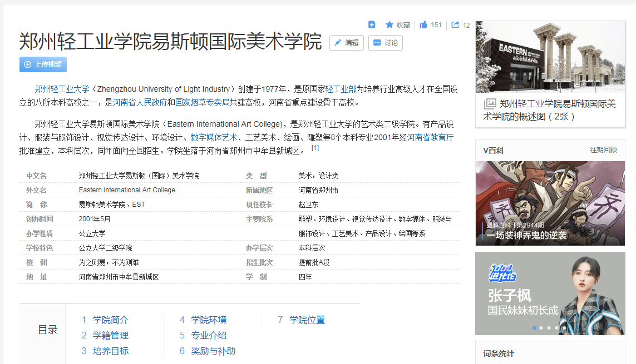Follow the 国家烟草专卖局 link
The width and height of the screenshot is (636, 364).
[x=203, y=102]
